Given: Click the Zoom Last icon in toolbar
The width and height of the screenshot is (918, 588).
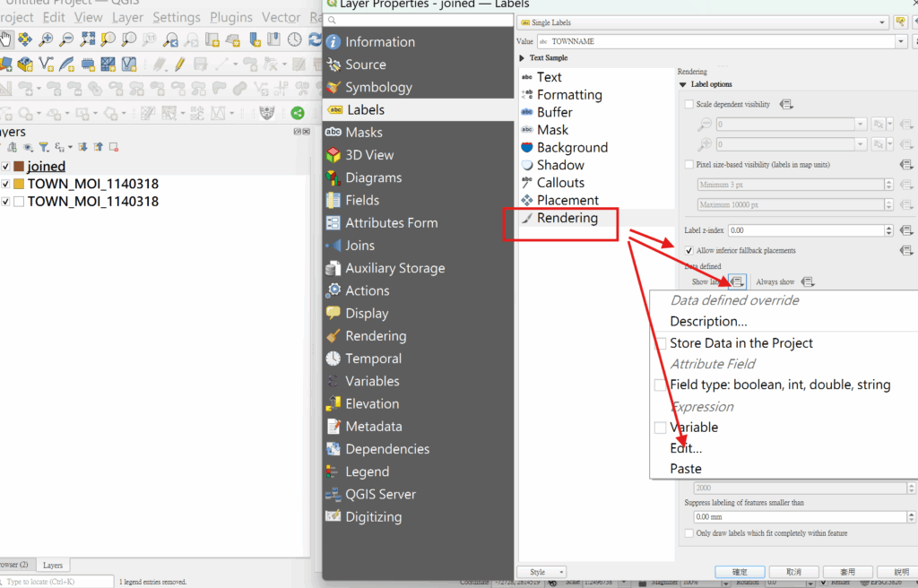Looking at the screenshot, I should tap(170, 39).
